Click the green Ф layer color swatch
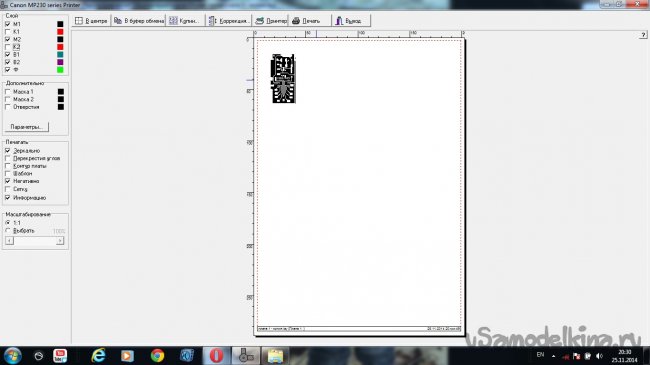This screenshot has width=650, height=365. click(60, 70)
